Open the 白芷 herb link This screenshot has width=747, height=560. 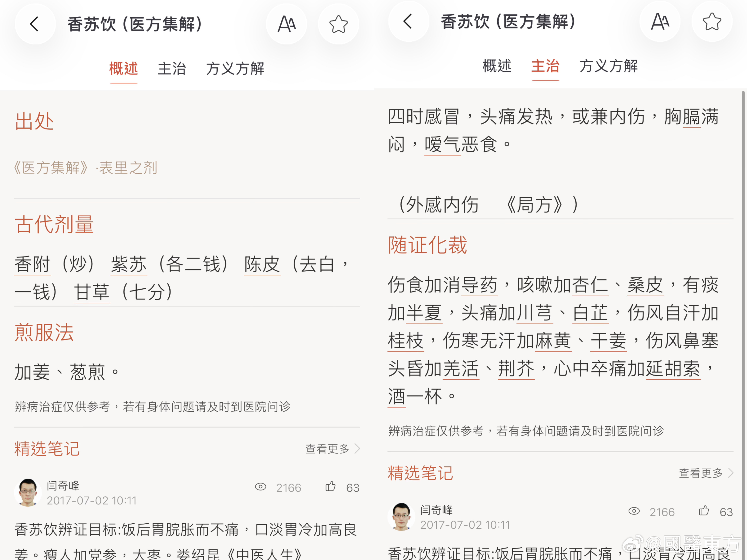tap(590, 313)
